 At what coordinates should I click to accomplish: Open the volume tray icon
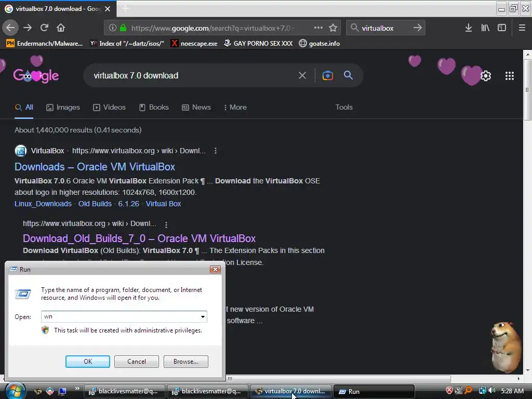point(491,391)
